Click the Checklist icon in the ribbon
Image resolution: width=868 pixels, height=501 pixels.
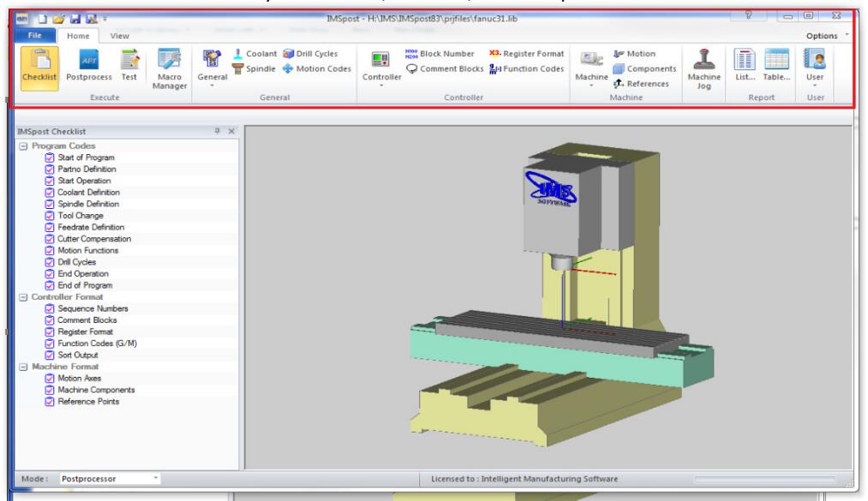34,68
